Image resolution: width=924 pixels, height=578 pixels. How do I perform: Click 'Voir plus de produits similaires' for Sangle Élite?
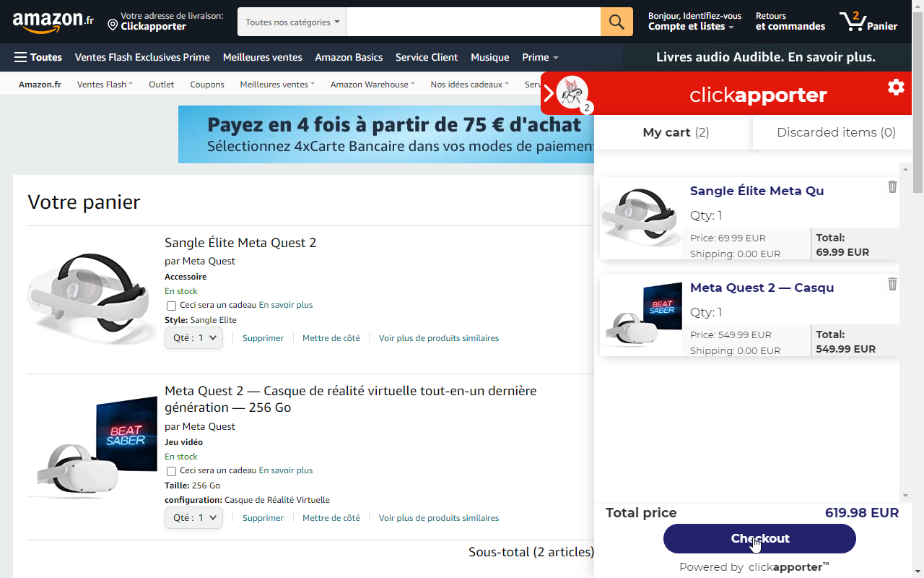[x=439, y=338]
